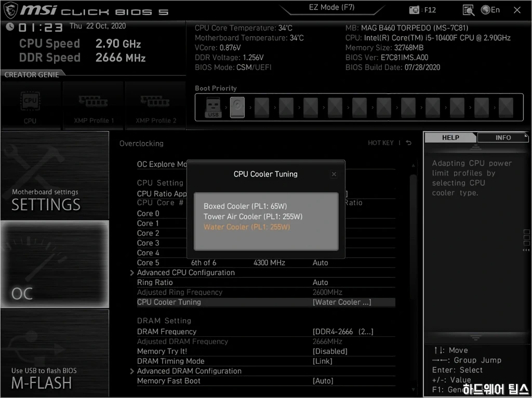Expand Advanced DRAM Configuration

(x=189, y=371)
